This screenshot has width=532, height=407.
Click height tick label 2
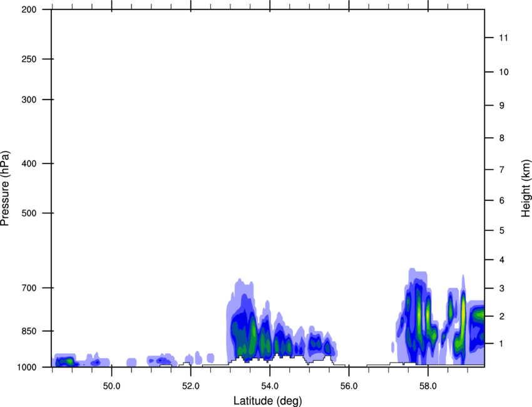502,316
